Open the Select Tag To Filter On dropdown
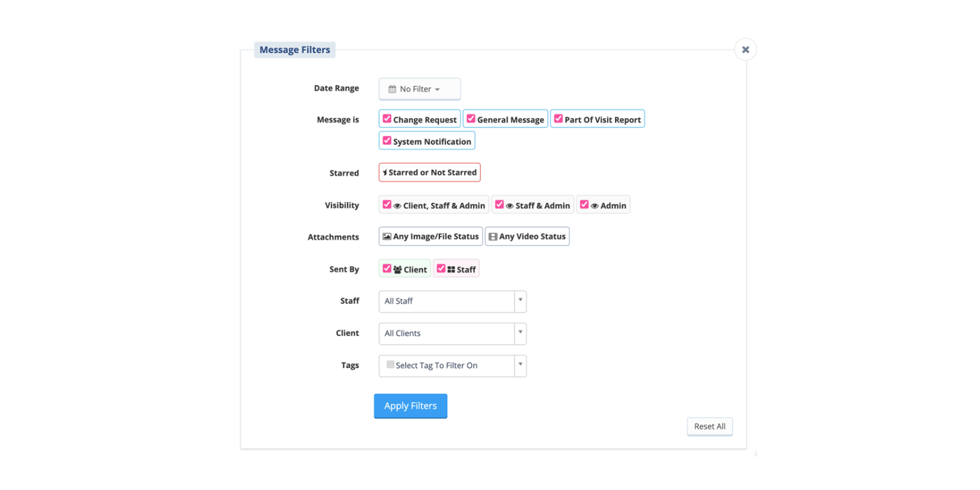The image size is (980, 490). [453, 366]
